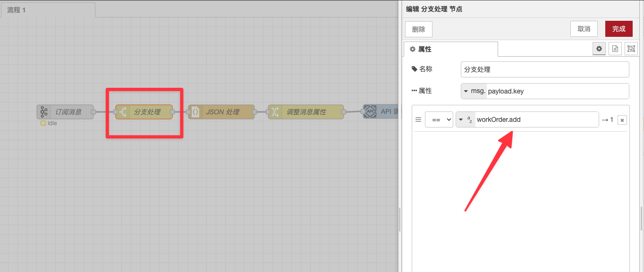Click the 删除 Delete button
The height and width of the screenshot is (272, 644).
(x=418, y=29)
